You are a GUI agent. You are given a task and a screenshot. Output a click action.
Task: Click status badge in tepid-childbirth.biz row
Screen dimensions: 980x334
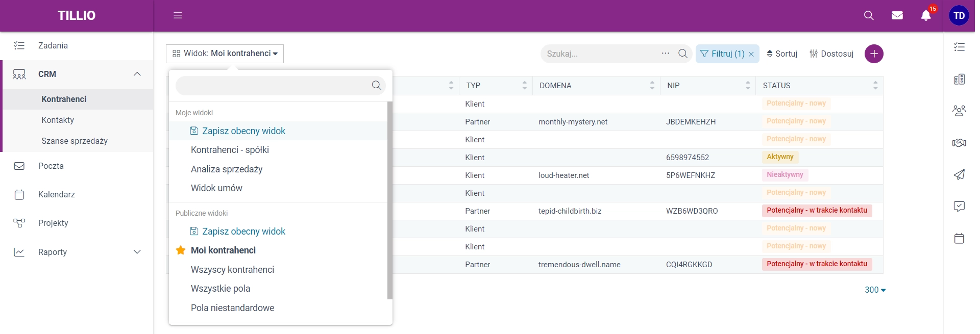[x=817, y=211]
